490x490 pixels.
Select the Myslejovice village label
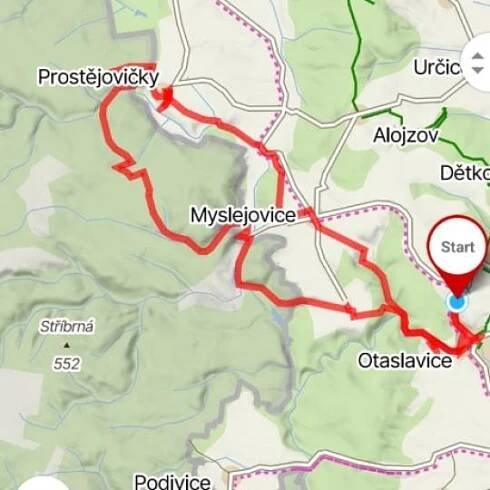(x=243, y=215)
